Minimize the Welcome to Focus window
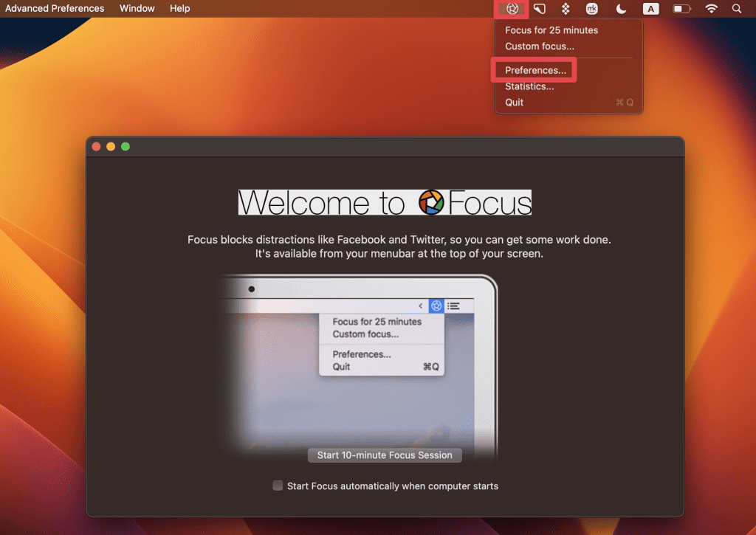The image size is (756, 535). tap(111, 147)
